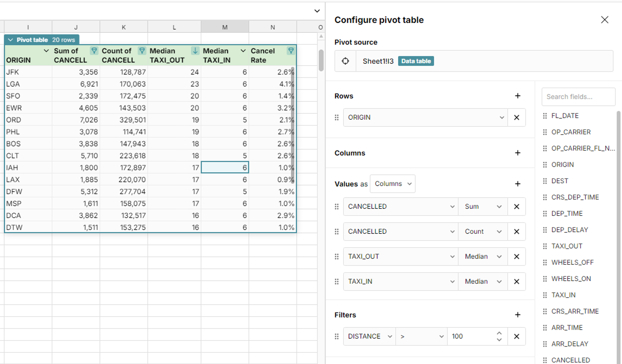Click drag handle beside CANCELLED Count value
Image resolution: width=622 pixels, height=364 pixels.
click(x=336, y=231)
